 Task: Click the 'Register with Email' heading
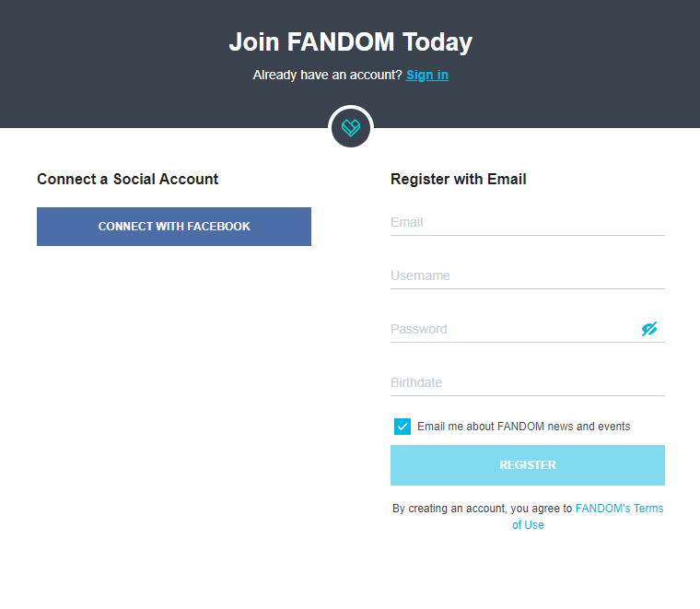458,179
